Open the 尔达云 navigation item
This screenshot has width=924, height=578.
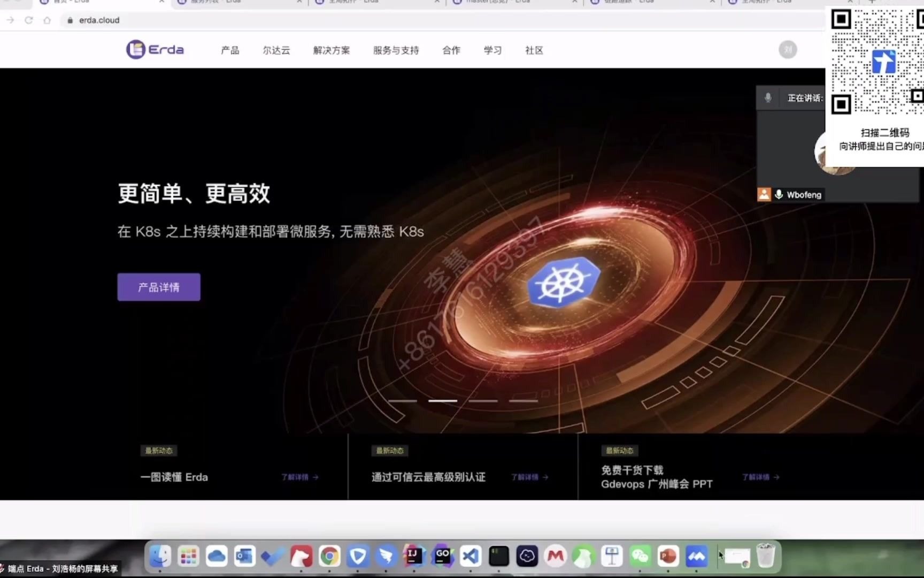coord(276,50)
